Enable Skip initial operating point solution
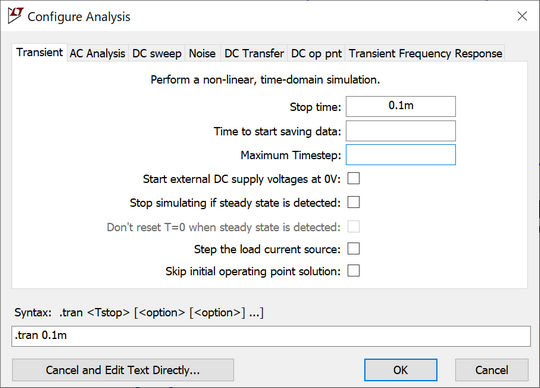The image size is (540, 388). [x=353, y=271]
